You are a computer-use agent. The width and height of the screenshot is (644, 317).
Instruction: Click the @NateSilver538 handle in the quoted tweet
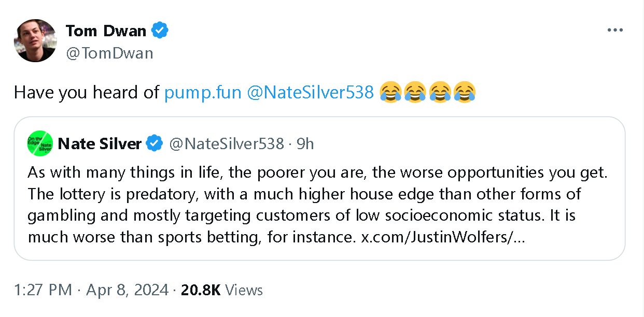click(227, 143)
